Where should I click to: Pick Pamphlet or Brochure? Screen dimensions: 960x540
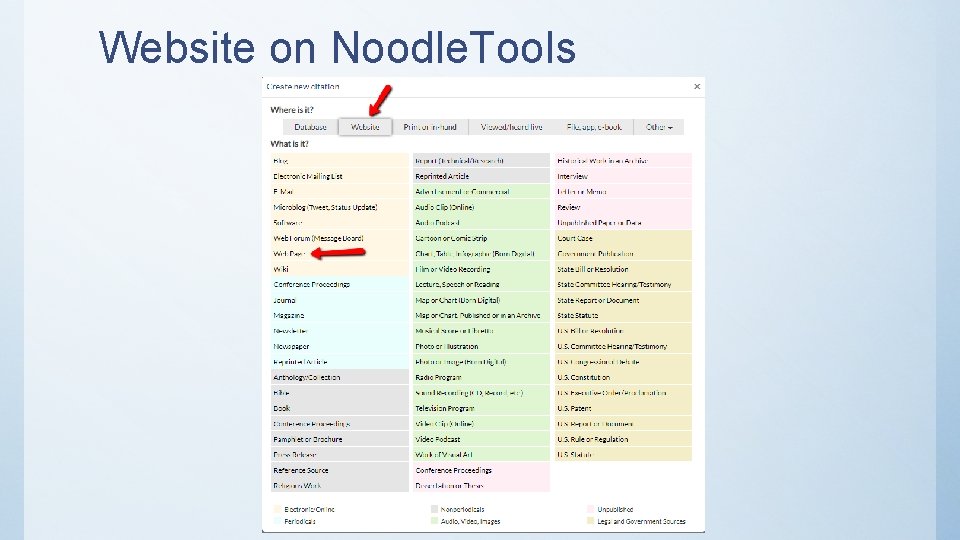[340, 440]
